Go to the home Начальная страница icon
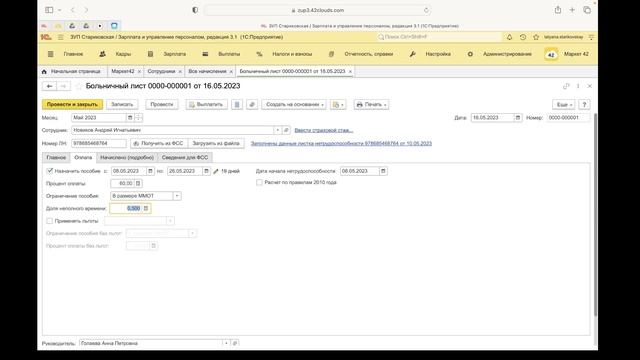640x360 pixels. pyautogui.click(x=44, y=71)
